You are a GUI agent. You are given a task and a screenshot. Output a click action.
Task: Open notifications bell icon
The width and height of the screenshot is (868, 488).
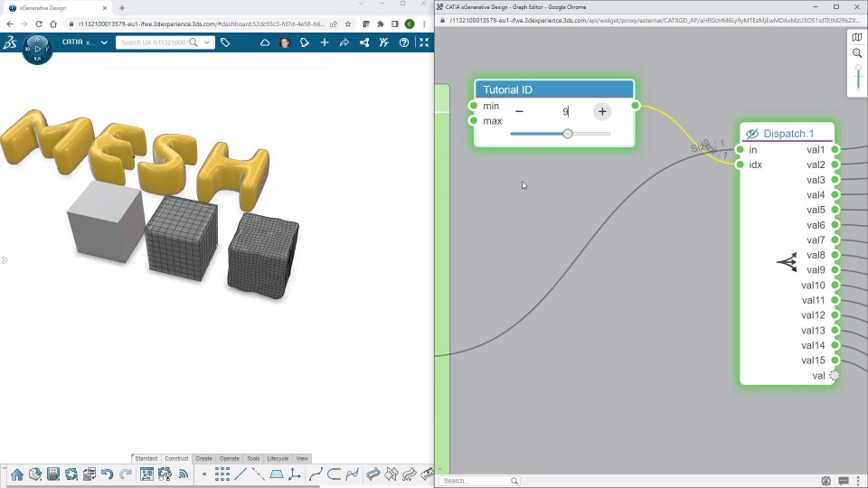(x=305, y=42)
